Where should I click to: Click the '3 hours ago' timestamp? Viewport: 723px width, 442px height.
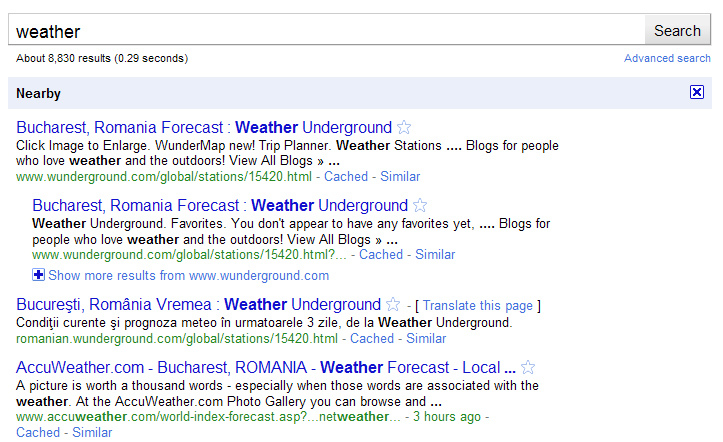tap(447, 417)
